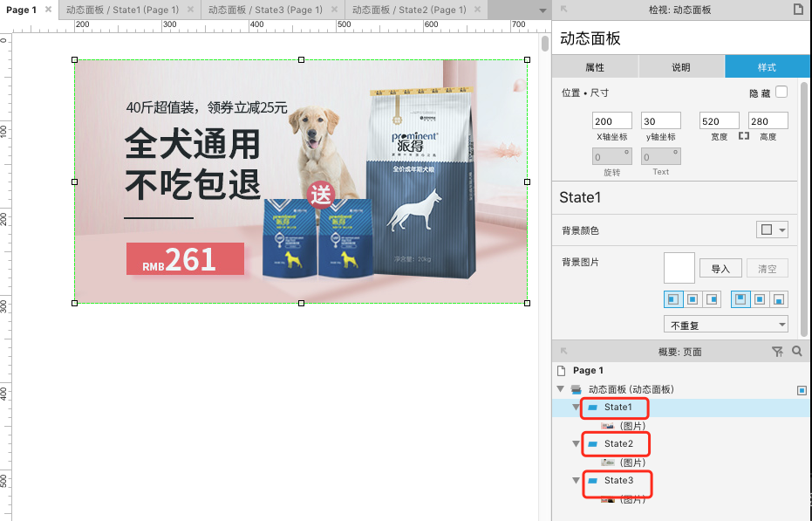Click the blue square icon on dynamic panel row
The height and width of the screenshot is (521, 812).
802,390
